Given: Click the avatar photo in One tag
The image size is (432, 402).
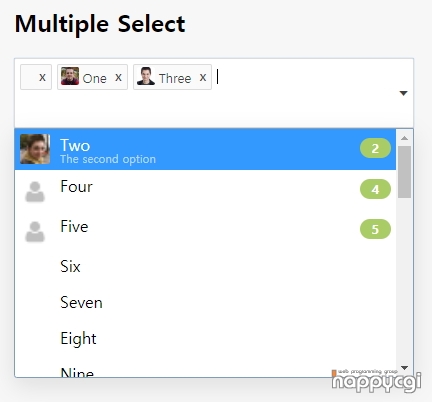Looking at the screenshot, I should [x=70, y=76].
